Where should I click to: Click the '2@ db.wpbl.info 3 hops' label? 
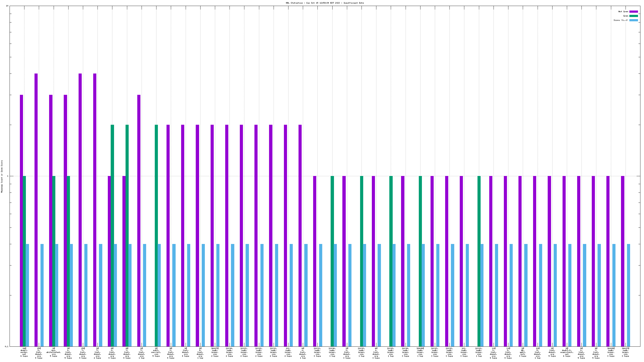(523, 352)
